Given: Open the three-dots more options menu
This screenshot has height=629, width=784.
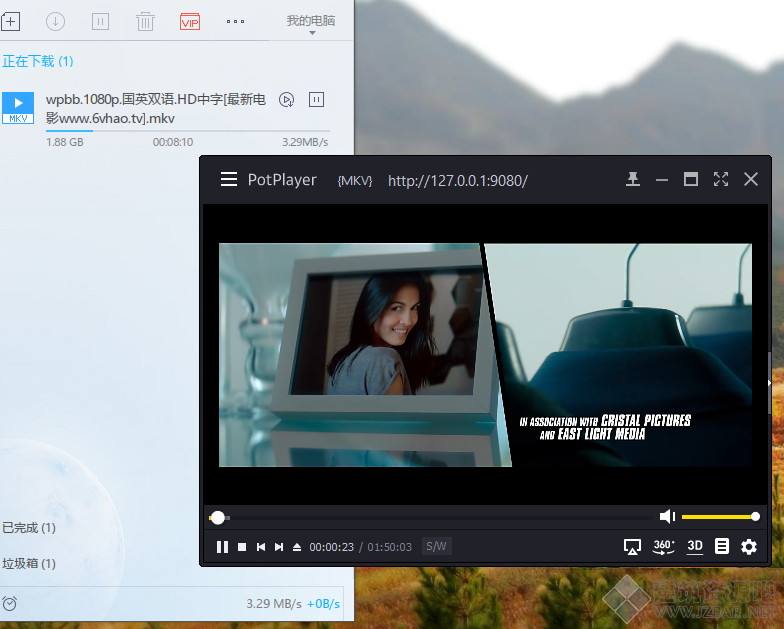Looking at the screenshot, I should coord(235,22).
